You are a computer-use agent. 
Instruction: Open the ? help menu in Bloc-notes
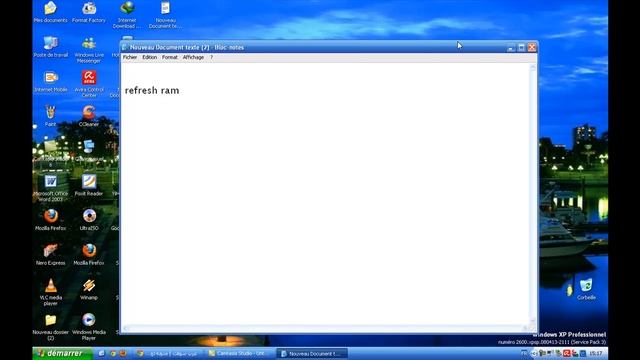[211, 58]
